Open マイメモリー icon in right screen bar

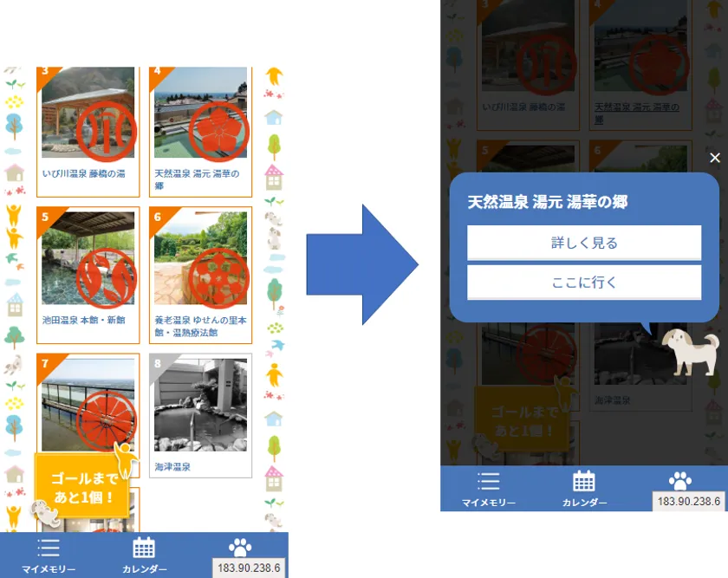(x=489, y=482)
